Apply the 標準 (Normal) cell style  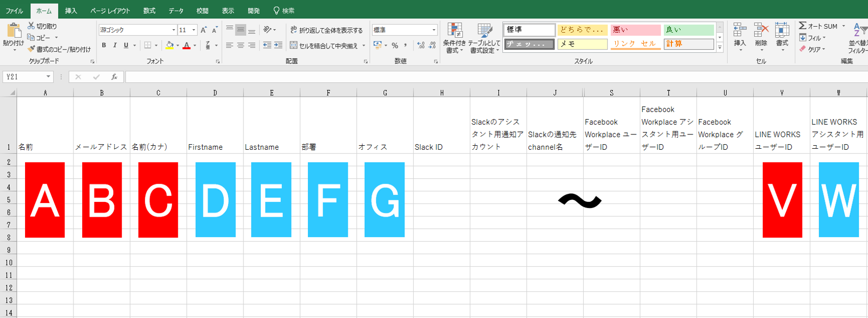(x=529, y=30)
